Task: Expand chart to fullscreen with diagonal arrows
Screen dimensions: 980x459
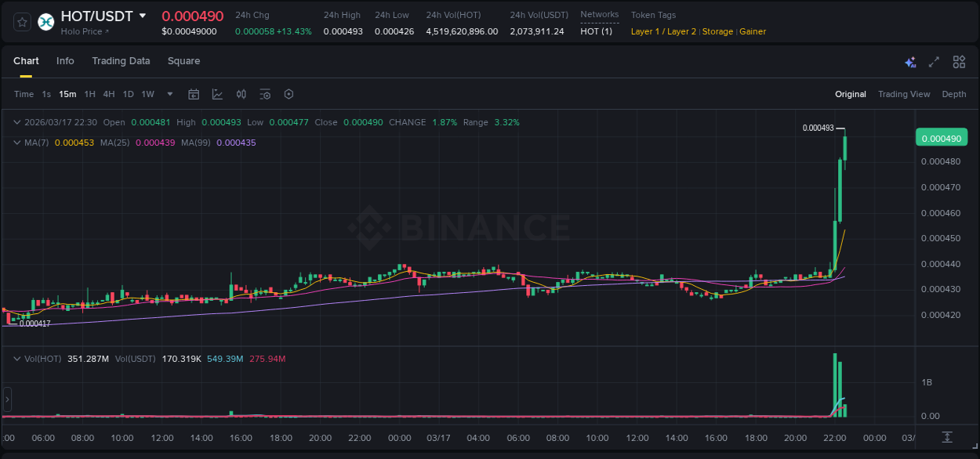Action: [933, 61]
